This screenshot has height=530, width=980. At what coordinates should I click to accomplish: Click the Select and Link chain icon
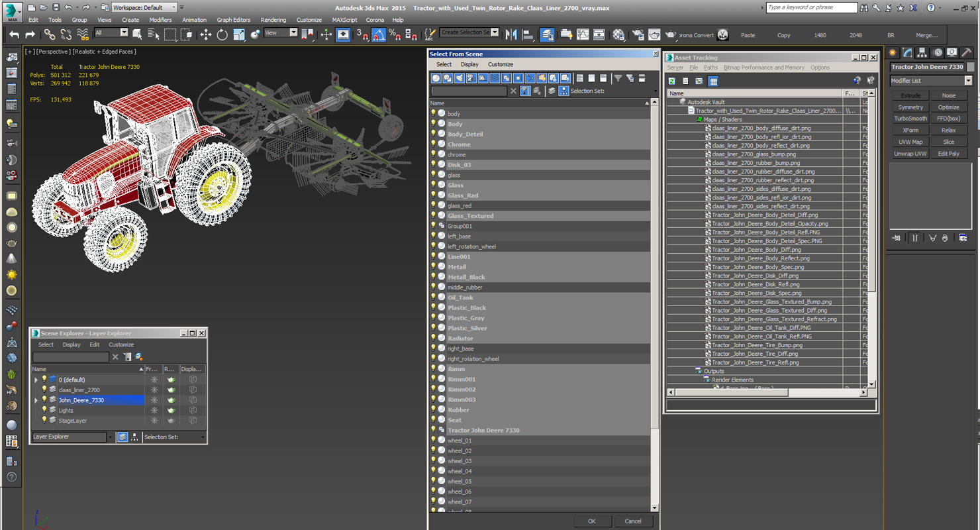tap(50, 34)
